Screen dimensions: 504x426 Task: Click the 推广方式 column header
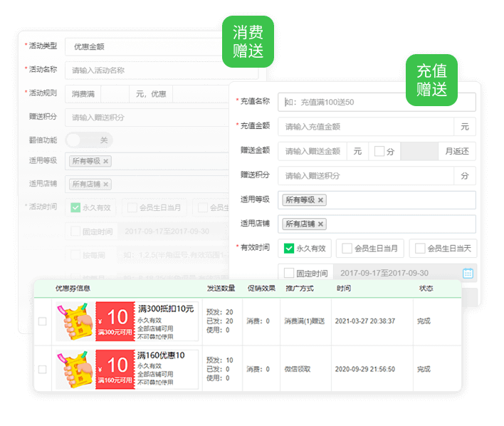(x=300, y=289)
